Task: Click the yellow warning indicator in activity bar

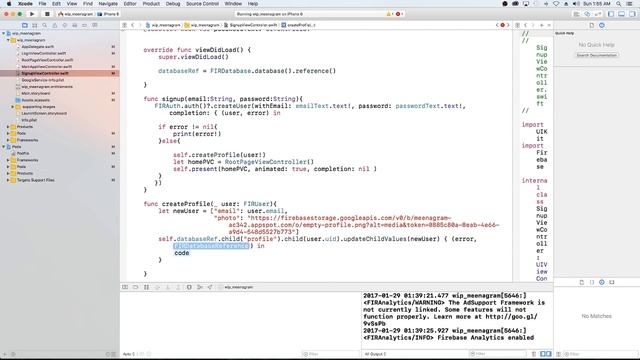Action: tap(389, 14)
